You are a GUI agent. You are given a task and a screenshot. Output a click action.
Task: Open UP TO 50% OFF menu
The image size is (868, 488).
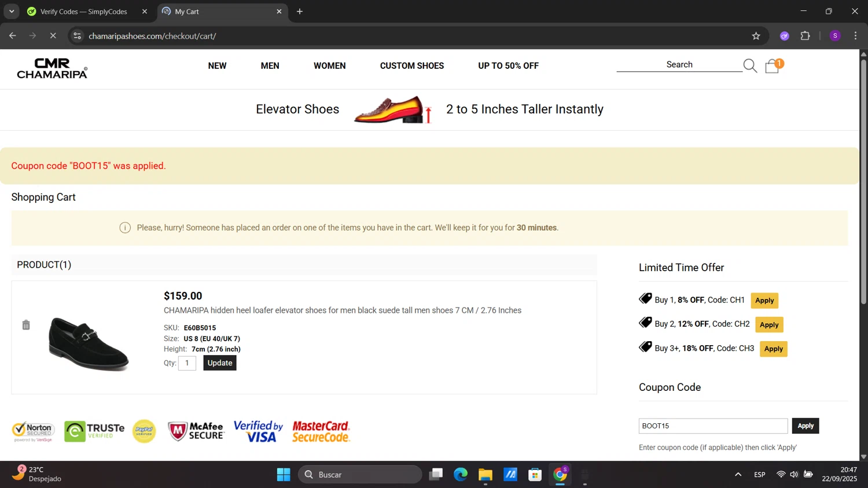pyautogui.click(x=508, y=66)
